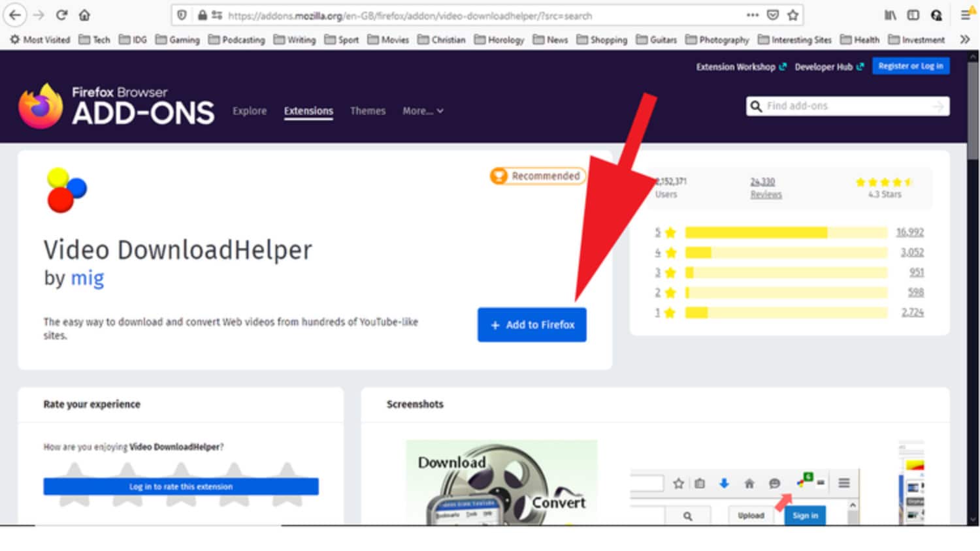Open the page actions three-dot menu
Screen dimensions: 980x551
(753, 15)
